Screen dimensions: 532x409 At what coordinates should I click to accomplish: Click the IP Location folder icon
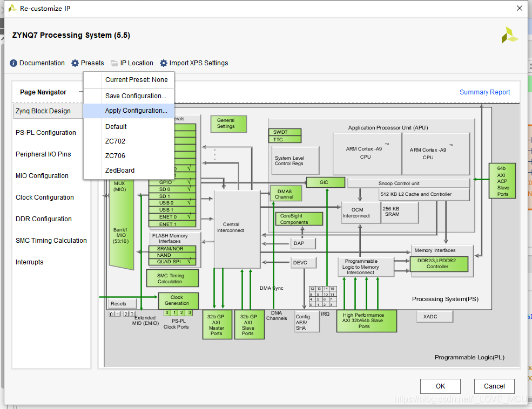[115, 63]
